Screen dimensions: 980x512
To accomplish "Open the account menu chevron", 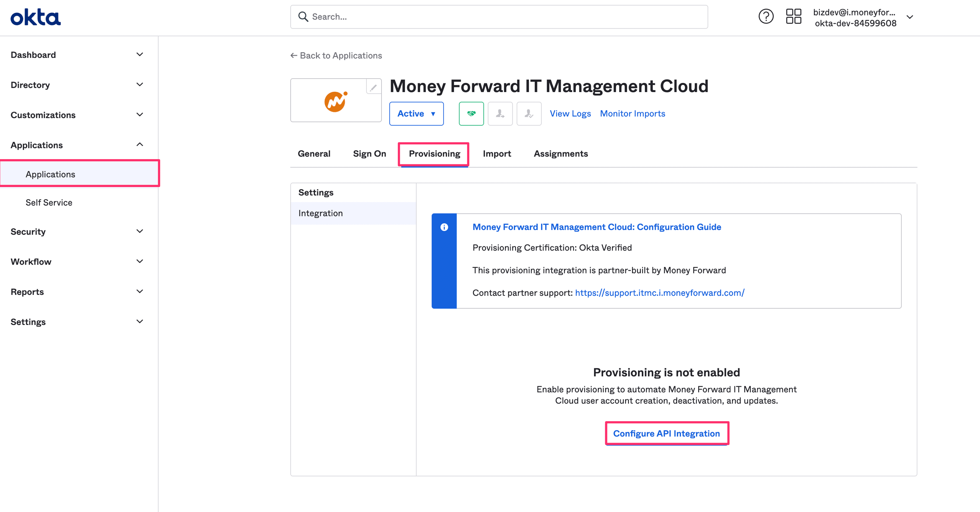I will pos(910,17).
